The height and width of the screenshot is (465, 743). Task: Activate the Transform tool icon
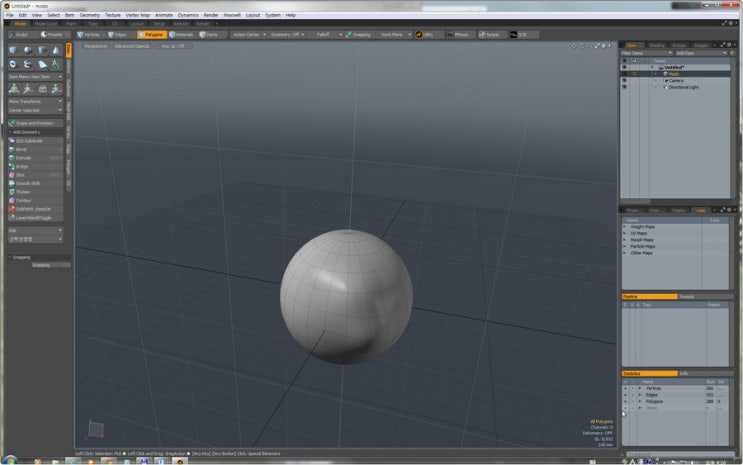coord(14,89)
